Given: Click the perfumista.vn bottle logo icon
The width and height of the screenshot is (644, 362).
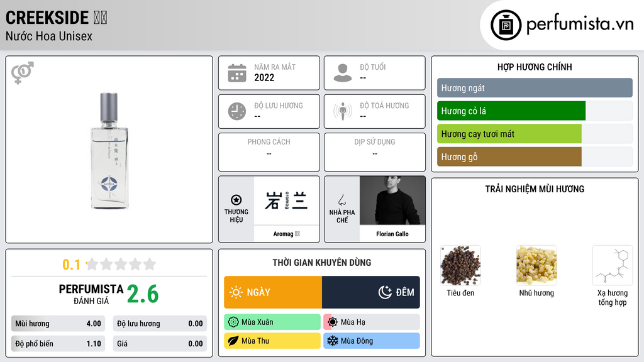Looking at the screenshot, I should [506, 25].
